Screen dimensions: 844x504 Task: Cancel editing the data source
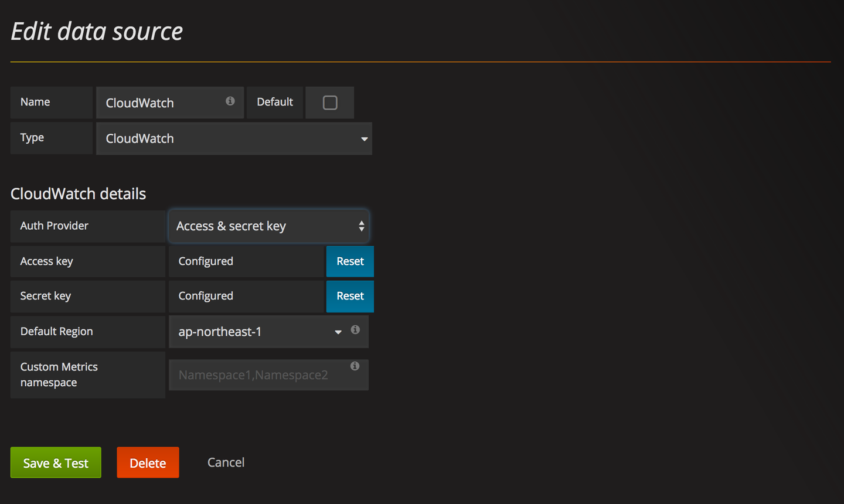coord(226,462)
